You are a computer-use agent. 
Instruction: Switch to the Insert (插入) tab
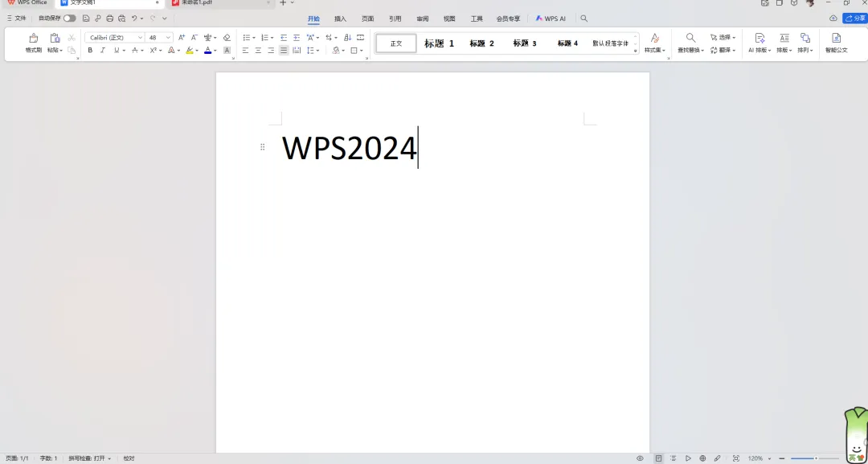click(341, 18)
